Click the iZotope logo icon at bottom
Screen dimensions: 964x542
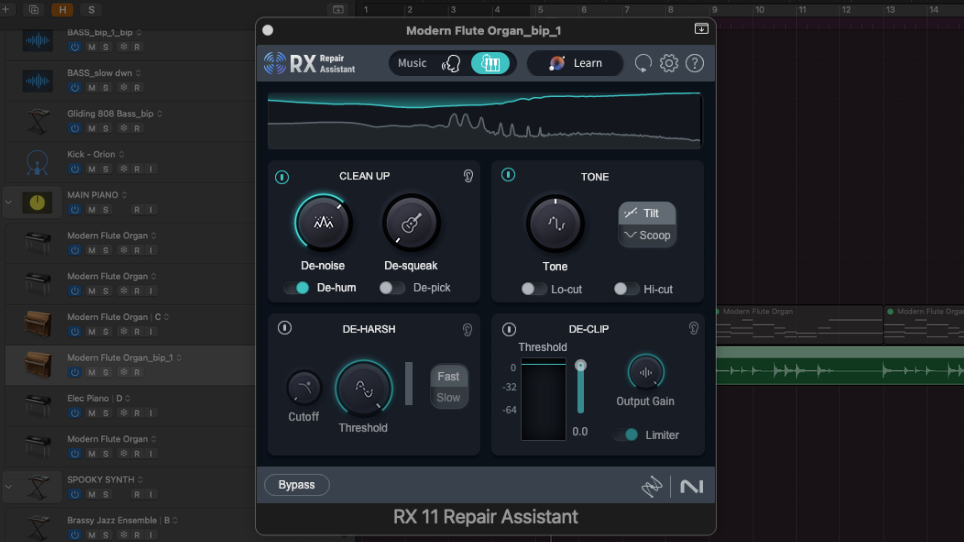(652, 487)
